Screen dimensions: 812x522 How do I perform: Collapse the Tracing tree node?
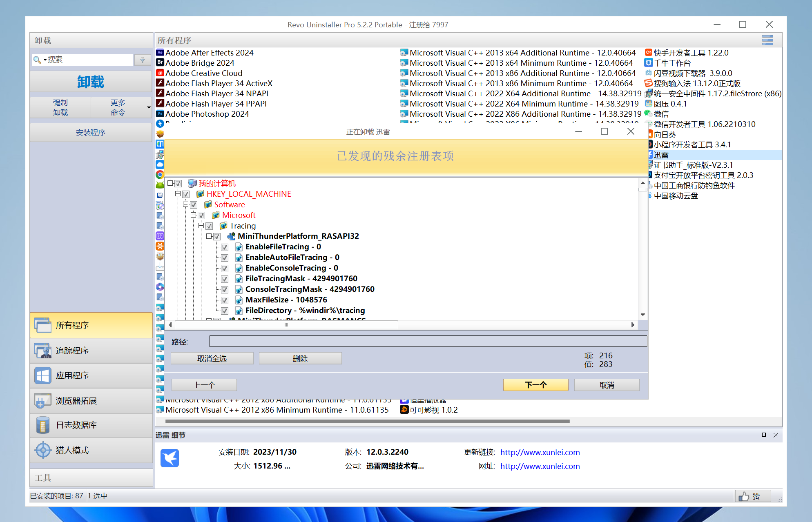point(201,226)
